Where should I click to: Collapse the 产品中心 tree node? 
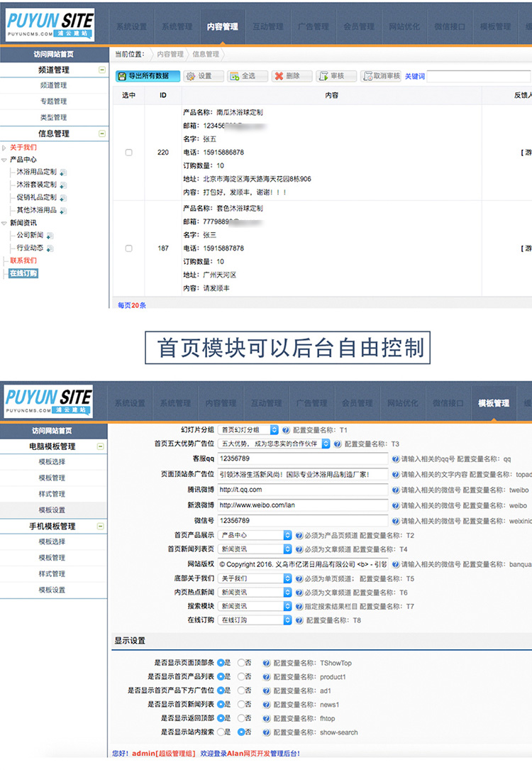tap(4, 160)
